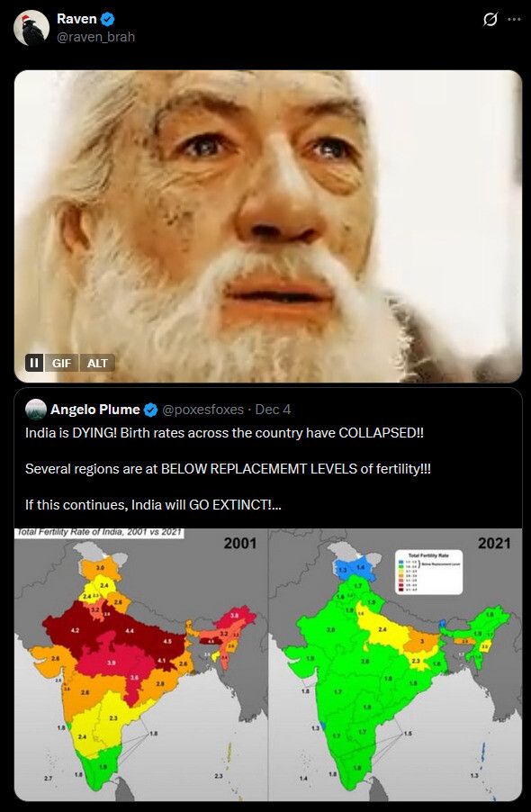Open the Dec 4 timestamp link

pyautogui.click(x=273, y=410)
